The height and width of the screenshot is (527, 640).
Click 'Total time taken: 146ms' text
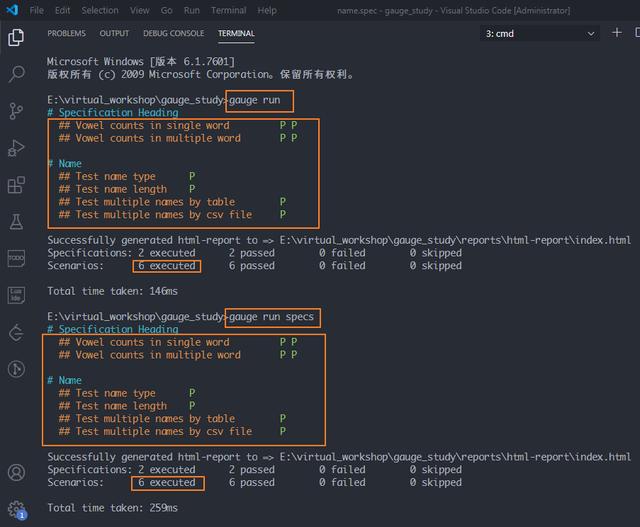pyautogui.click(x=113, y=291)
